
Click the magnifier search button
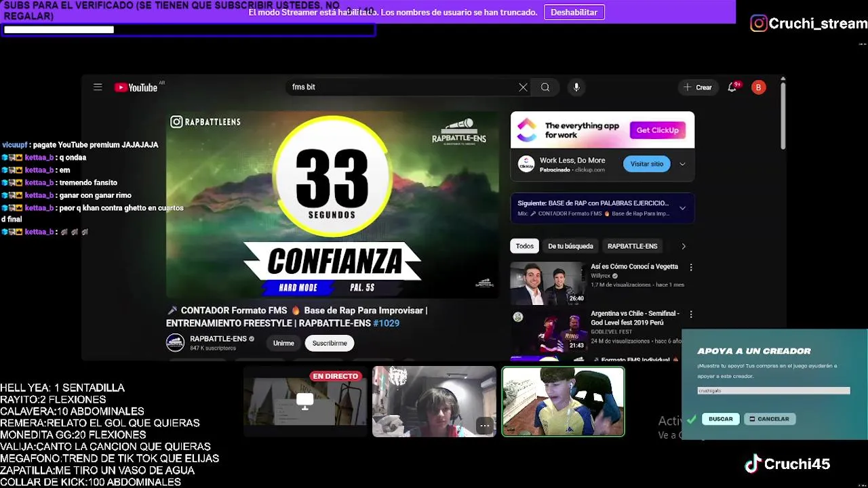coord(545,87)
